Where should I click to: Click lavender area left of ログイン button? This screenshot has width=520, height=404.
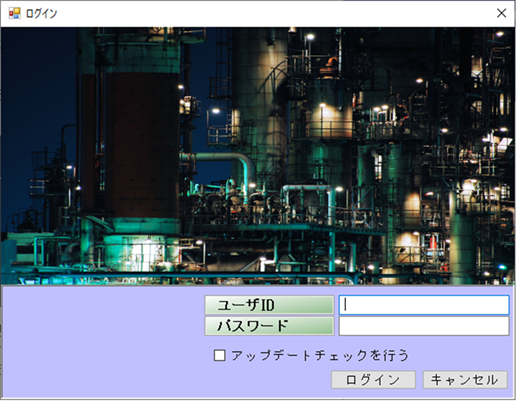[167, 380]
